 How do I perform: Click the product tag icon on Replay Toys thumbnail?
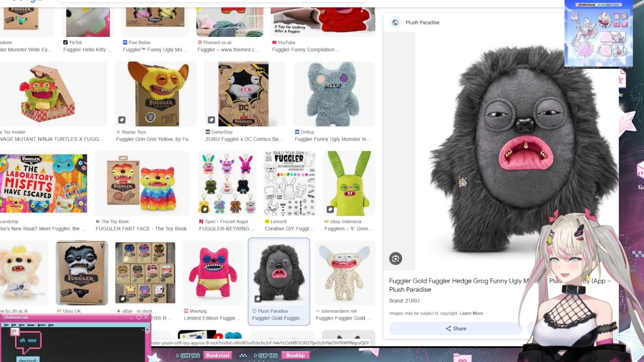coord(122,120)
